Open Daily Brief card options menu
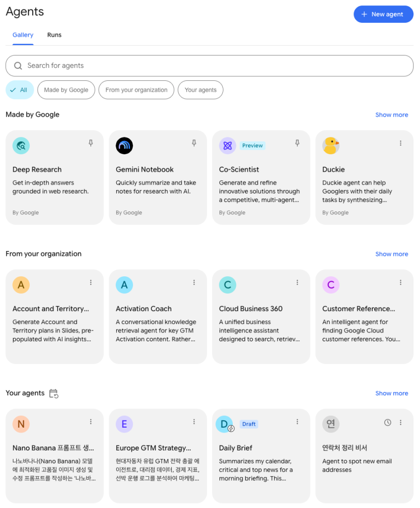420x508 pixels. 297,422
